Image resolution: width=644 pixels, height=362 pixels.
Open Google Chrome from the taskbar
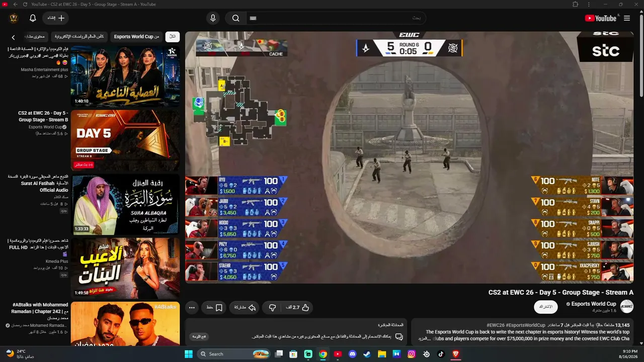pos(323,354)
